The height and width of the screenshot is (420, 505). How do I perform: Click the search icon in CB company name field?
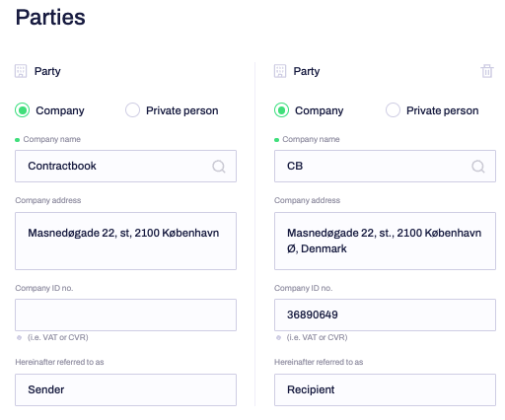click(478, 167)
